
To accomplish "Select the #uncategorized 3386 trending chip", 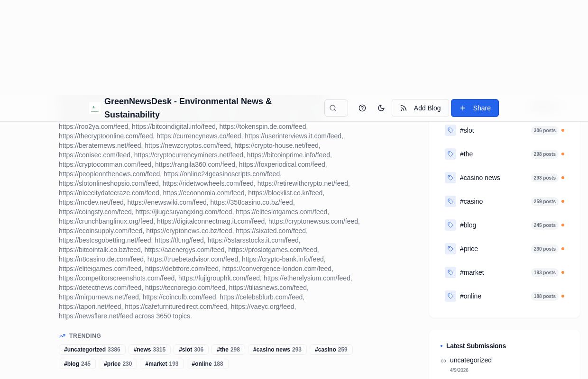I will click(x=92, y=350).
